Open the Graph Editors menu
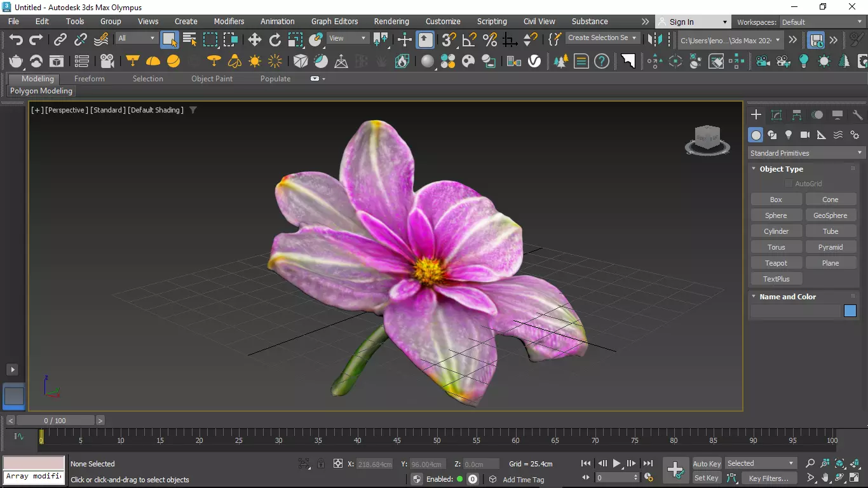Viewport: 868px width, 488px height. [335, 22]
